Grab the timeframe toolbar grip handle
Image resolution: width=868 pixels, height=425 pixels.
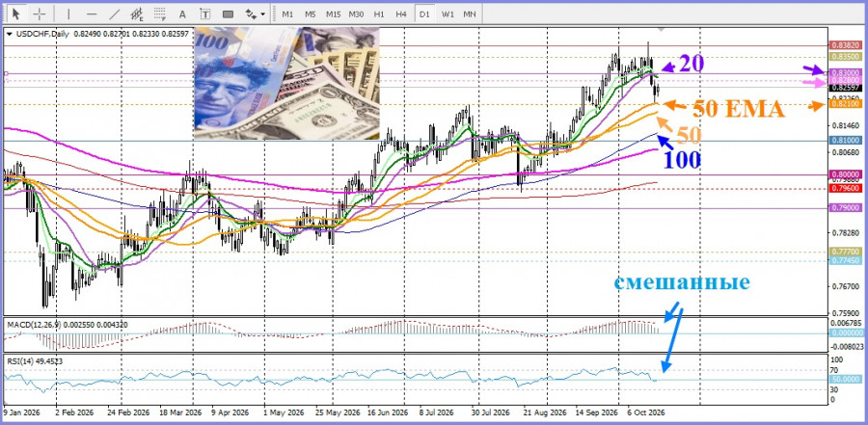click(274, 13)
